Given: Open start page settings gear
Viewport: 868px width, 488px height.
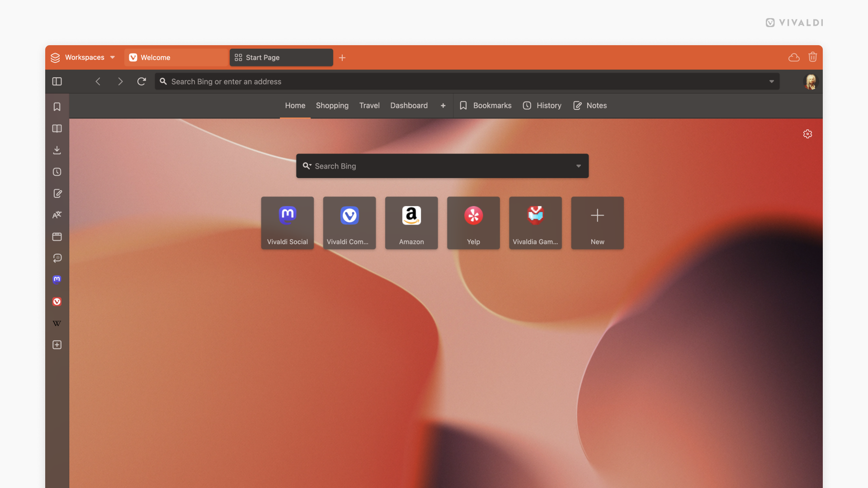Looking at the screenshot, I should (808, 134).
